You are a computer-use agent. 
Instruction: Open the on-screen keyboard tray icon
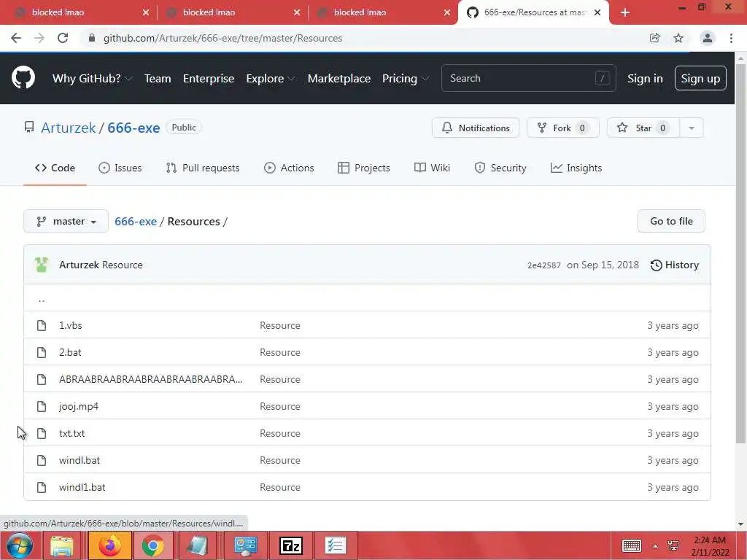point(632,545)
